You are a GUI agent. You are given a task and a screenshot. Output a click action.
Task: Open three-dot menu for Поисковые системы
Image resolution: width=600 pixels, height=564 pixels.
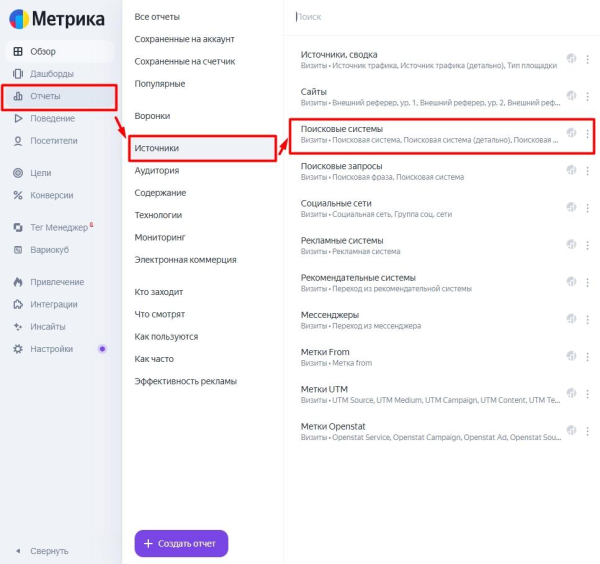587,133
